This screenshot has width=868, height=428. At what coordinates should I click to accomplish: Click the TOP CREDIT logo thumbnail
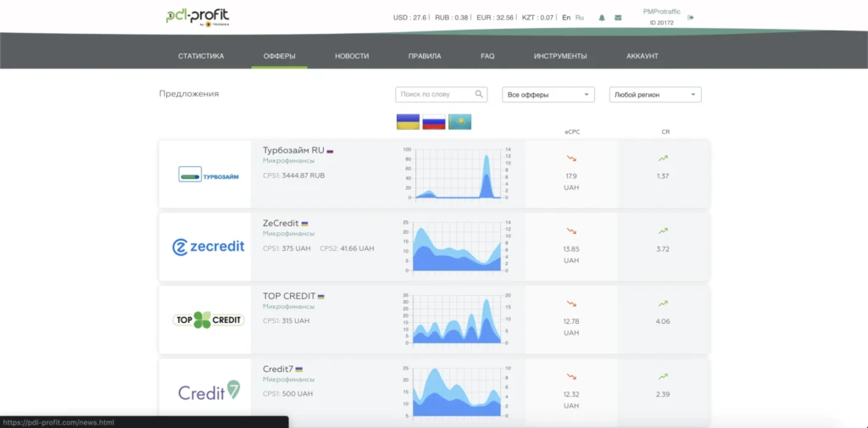[209, 320]
